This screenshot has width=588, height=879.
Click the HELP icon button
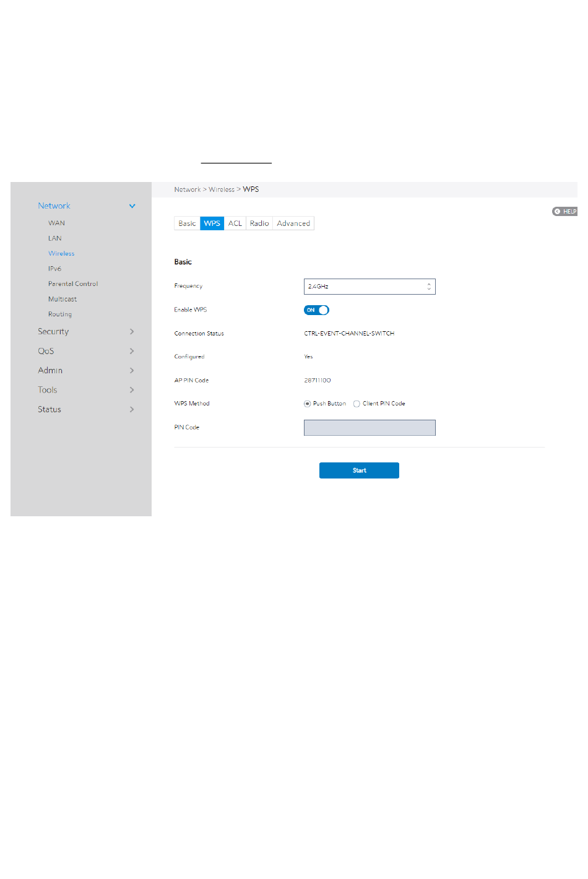pyautogui.click(x=564, y=212)
